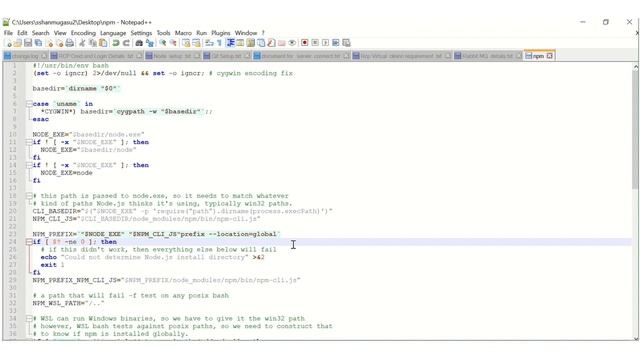Collapse WSL comment block at line 34
Viewport: 640px width, 360px height.
point(29,318)
